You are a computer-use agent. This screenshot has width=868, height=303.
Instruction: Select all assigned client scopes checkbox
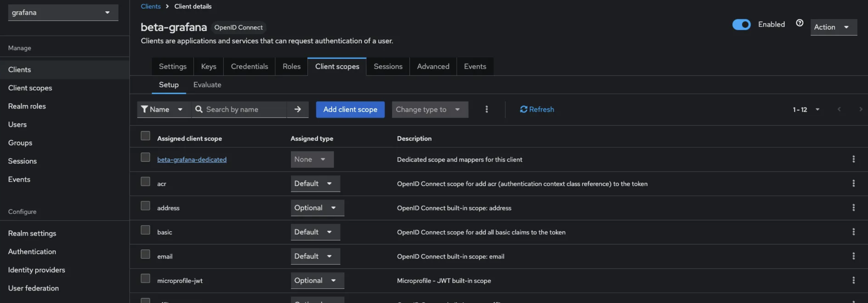[145, 136]
